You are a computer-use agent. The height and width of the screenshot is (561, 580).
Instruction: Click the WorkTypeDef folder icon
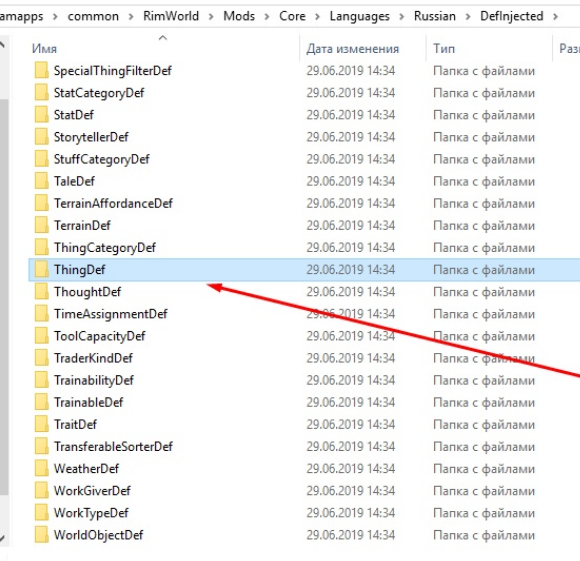tap(41, 513)
